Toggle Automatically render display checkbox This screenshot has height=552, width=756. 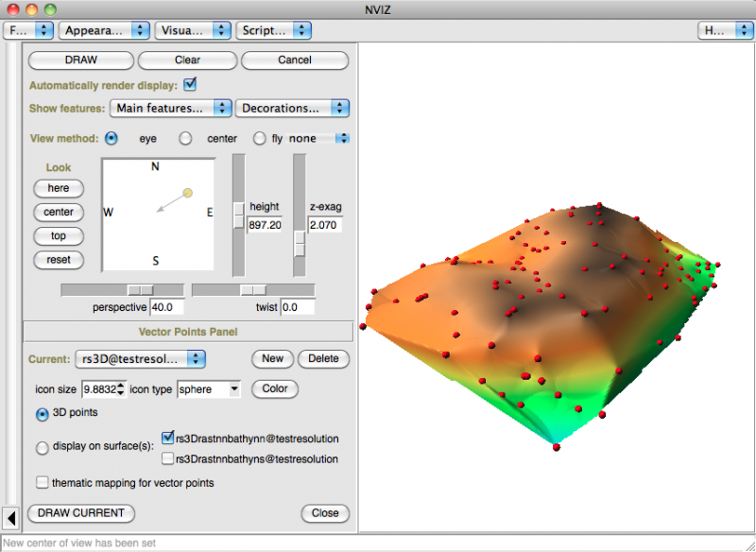pos(190,84)
